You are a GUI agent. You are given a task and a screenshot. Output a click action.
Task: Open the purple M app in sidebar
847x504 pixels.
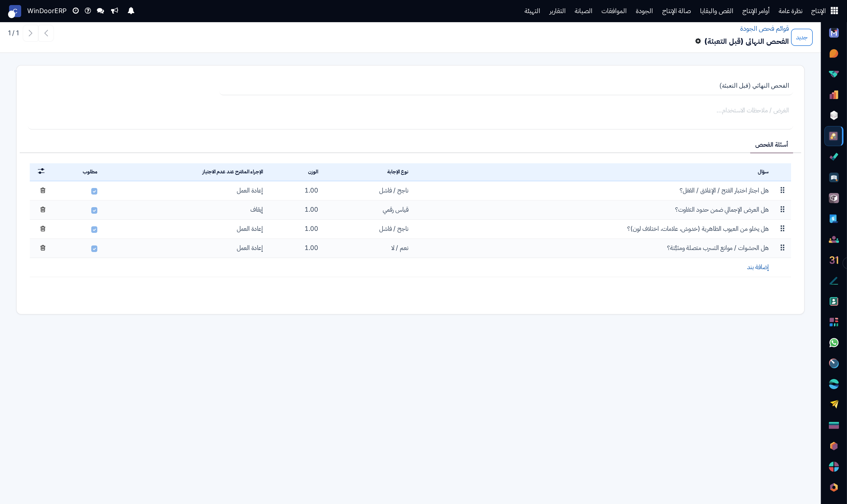click(x=834, y=33)
